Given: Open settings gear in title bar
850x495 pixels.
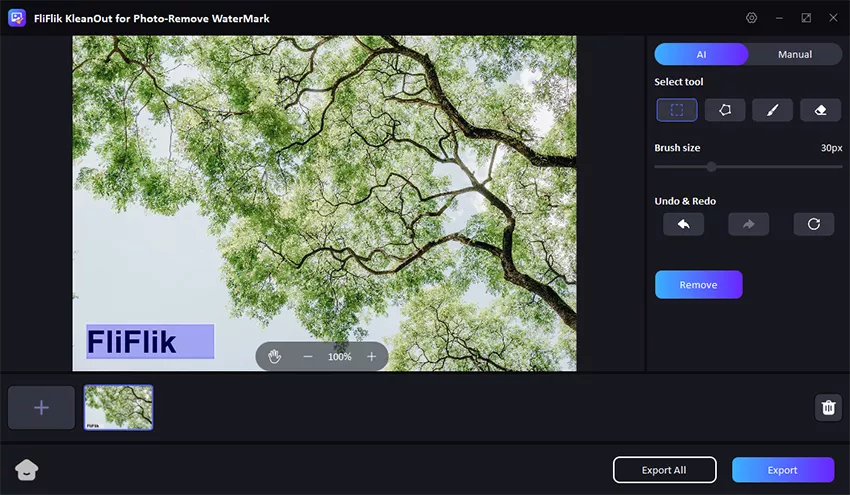Looking at the screenshot, I should [x=751, y=18].
